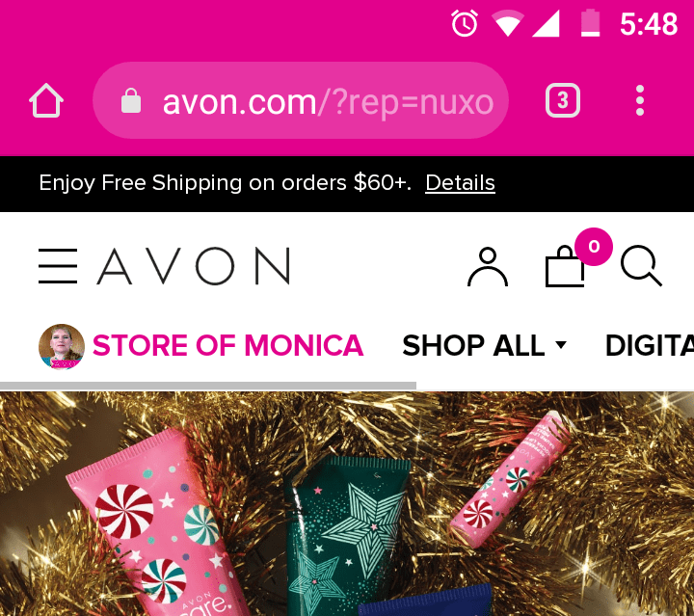Open STORE OF MONICA link
The width and height of the screenshot is (694, 616).
tap(227, 345)
